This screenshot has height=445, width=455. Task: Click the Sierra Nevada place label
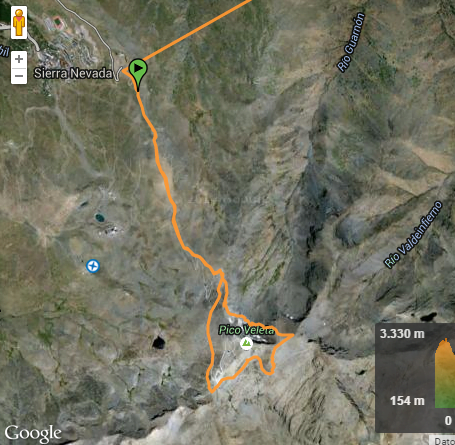73,73
